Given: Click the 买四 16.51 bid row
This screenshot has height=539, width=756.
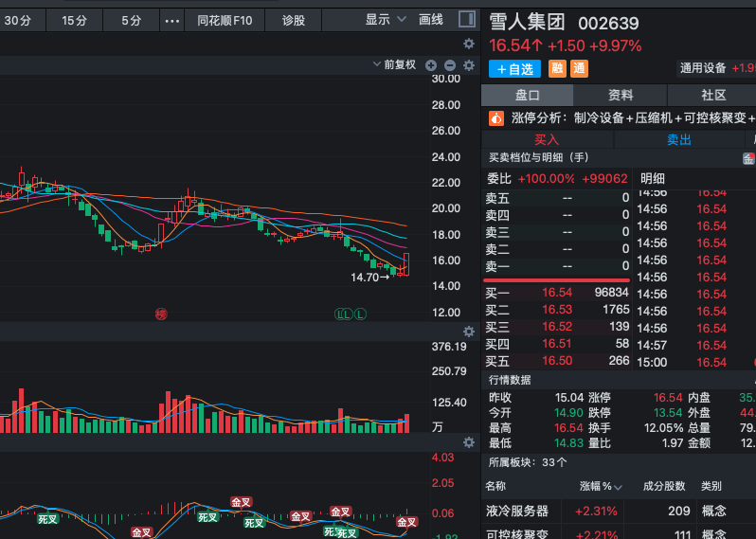Looking at the screenshot, I should (557, 344).
